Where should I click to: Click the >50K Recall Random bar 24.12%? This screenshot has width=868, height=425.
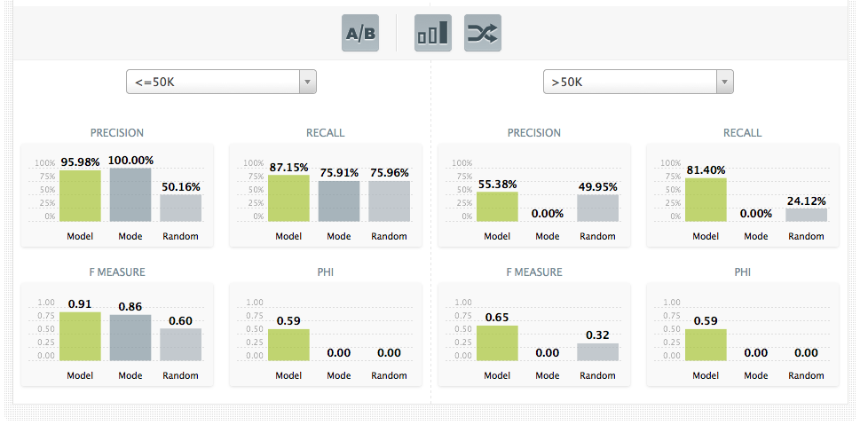[806, 215]
